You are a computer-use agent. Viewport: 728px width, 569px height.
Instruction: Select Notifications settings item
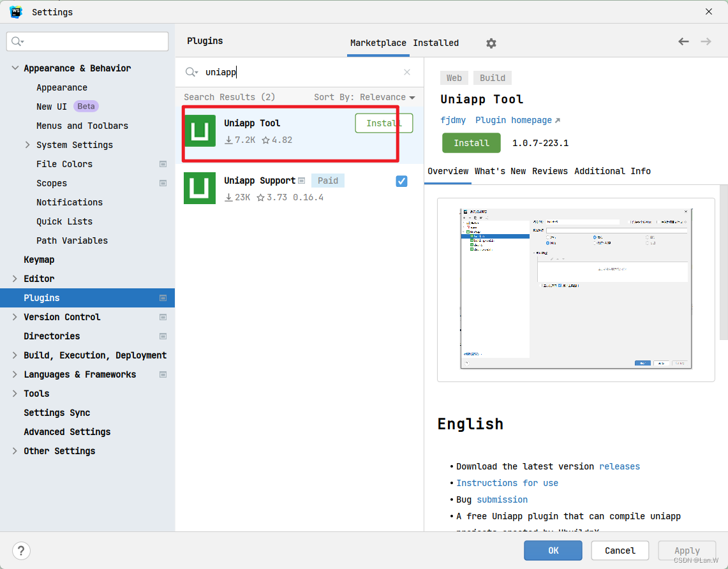(70, 202)
